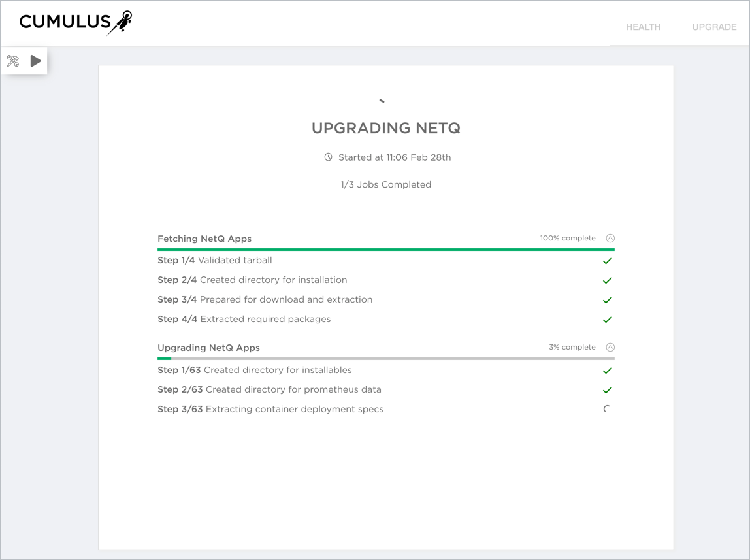750x560 pixels.
Task: Click checkmark for Prepared for download step
Action: pyautogui.click(x=607, y=300)
